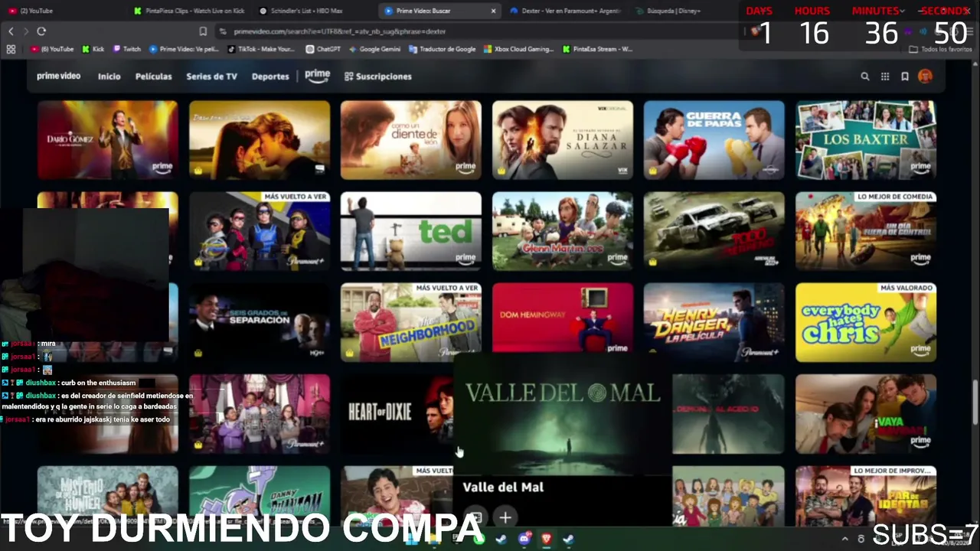Open the apps grid in bookmarks bar
This screenshot has height=551, width=980.
pos(11,49)
